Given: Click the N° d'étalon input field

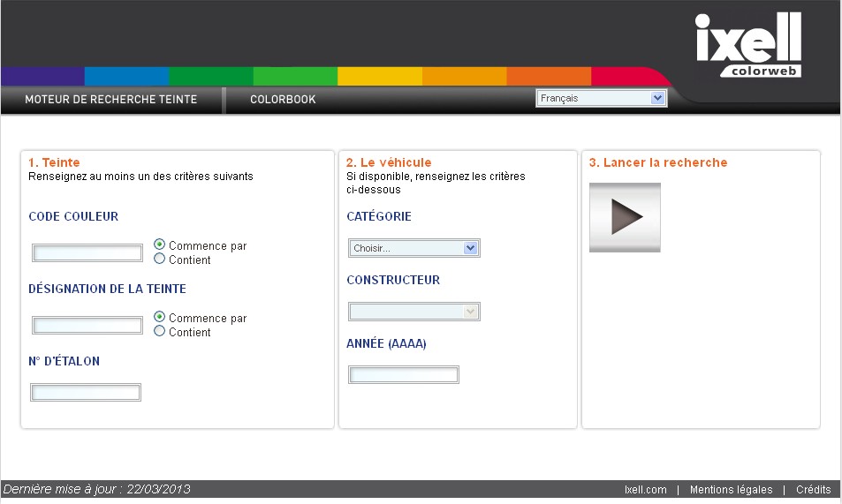Looking at the screenshot, I should pos(87,393).
